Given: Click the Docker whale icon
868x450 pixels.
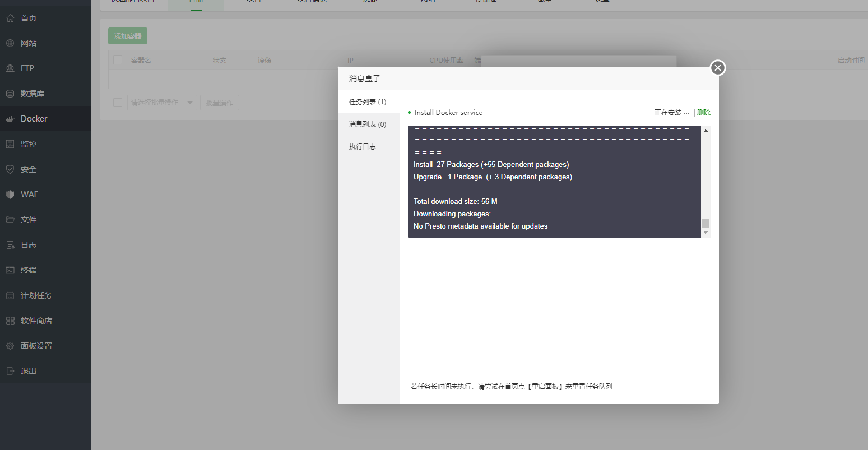Looking at the screenshot, I should point(10,119).
